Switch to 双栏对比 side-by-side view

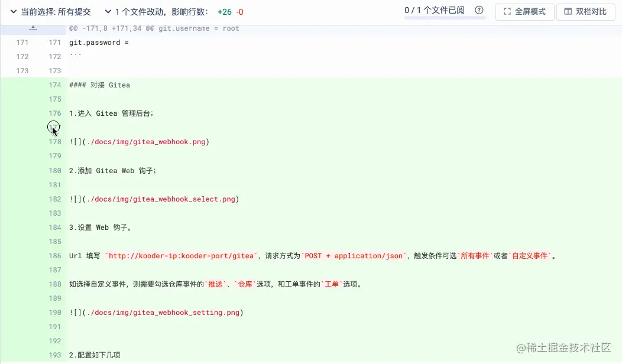(x=585, y=12)
